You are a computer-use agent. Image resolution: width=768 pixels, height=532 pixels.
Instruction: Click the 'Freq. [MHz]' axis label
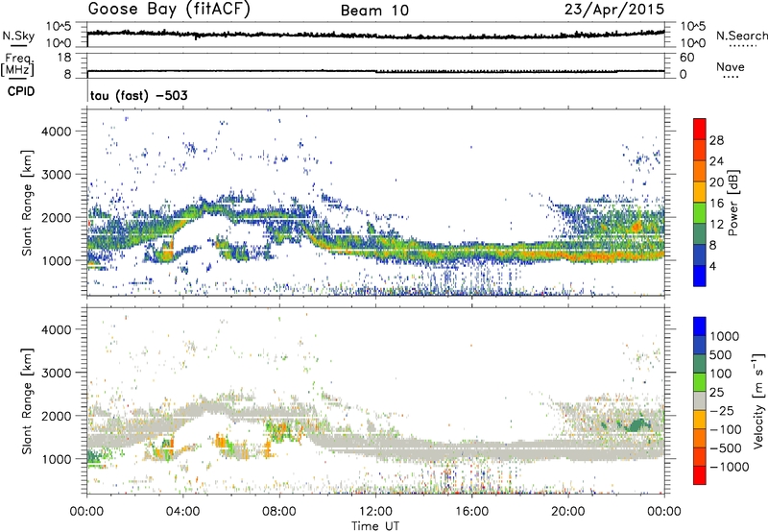click(x=17, y=65)
